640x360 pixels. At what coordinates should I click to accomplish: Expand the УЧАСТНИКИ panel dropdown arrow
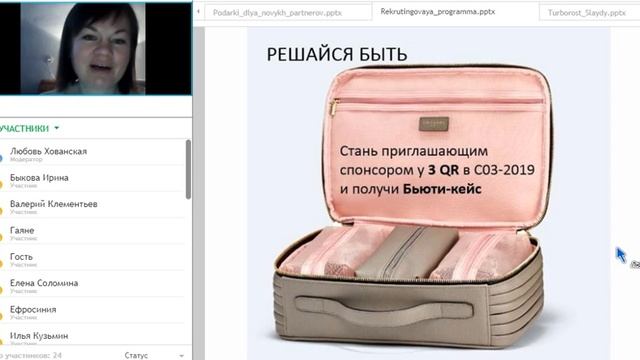tap(57, 128)
